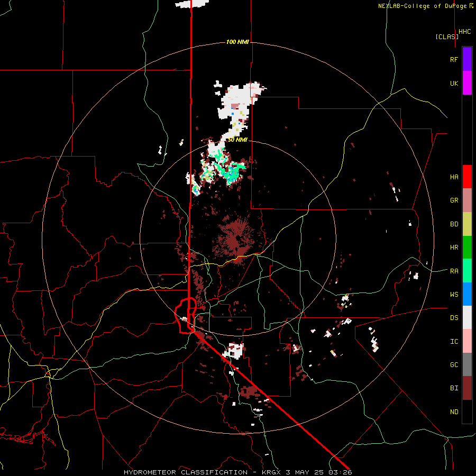
Task: Select the GR legend color block
Action: [467, 200]
